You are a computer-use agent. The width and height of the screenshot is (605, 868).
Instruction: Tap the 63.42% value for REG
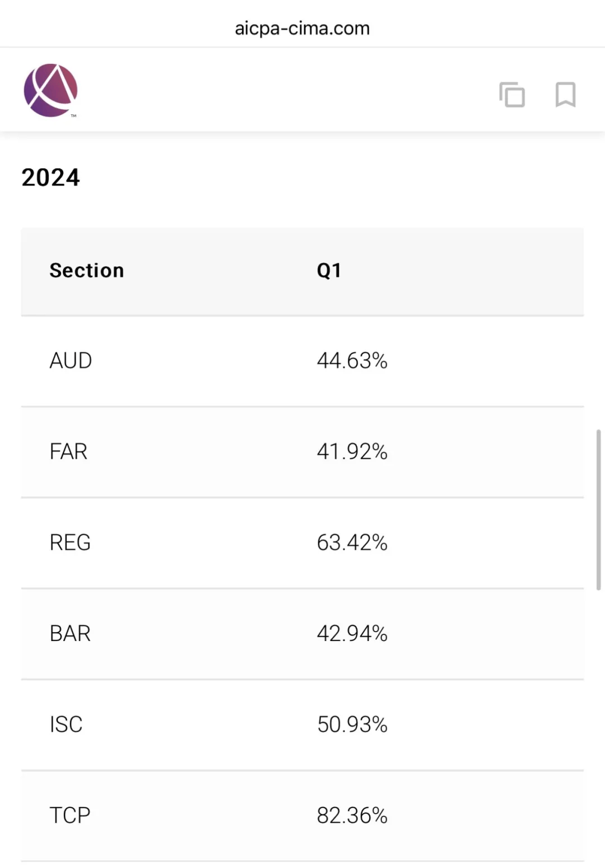click(x=352, y=542)
